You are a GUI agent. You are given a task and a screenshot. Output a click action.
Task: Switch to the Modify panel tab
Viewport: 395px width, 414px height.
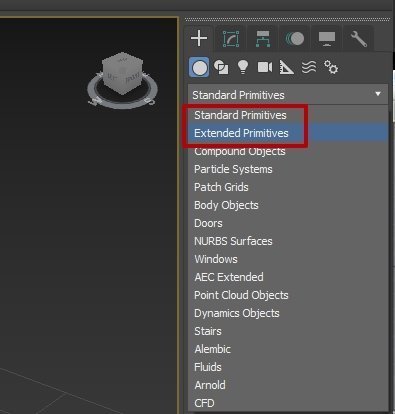point(231,39)
